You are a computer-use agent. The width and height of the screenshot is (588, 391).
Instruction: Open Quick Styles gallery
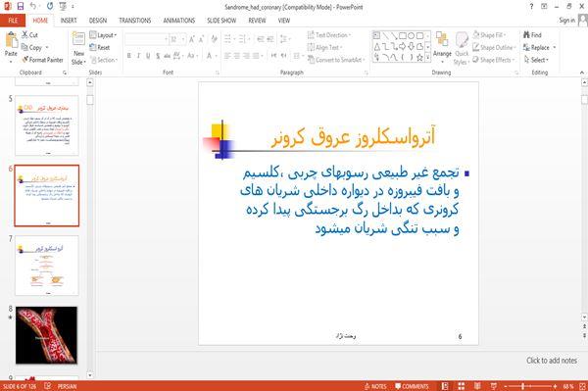(462, 49)
